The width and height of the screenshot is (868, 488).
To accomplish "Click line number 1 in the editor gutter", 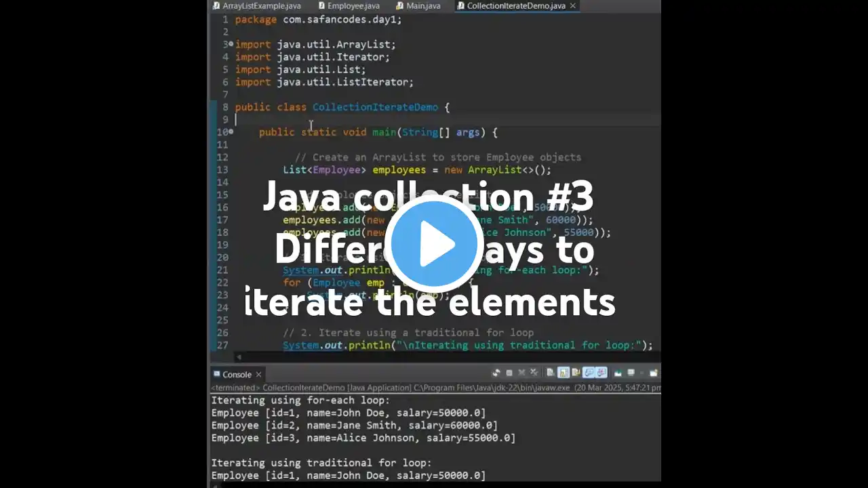I will point(225,19).
